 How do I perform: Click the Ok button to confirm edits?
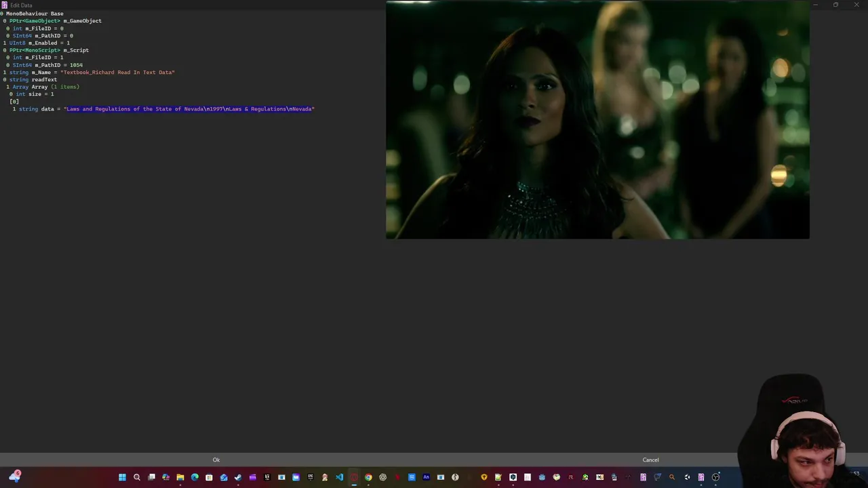point(216,460)
